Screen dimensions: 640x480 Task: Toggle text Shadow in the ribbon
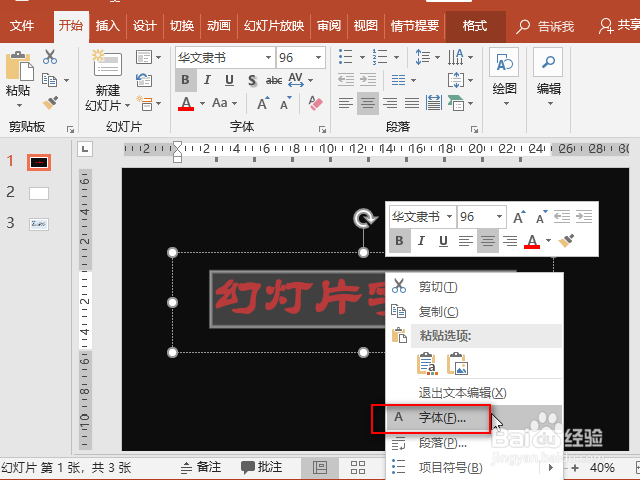pos(252,80)
